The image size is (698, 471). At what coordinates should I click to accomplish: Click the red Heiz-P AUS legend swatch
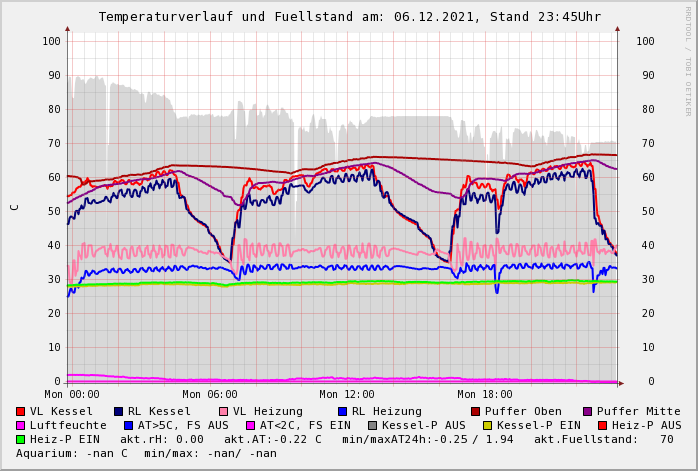click(x=602, y=425)
